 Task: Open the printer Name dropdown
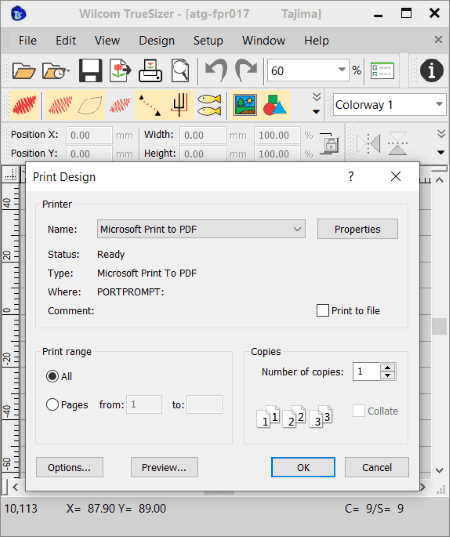(x=201, y=229)
